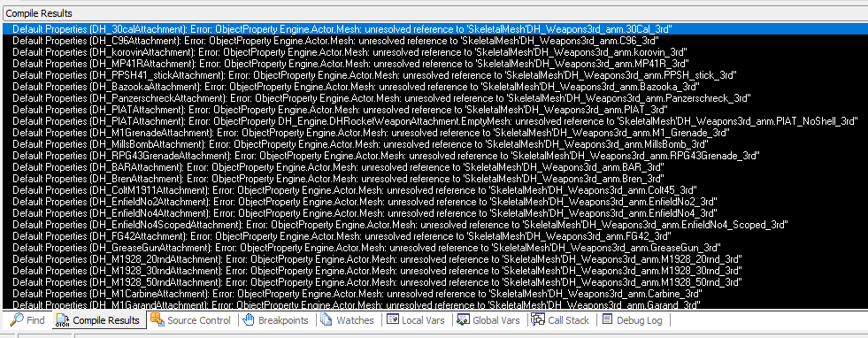Click the Local Vars tab icon
This screenshot has width=868, height=338.
[x=393, y=319]
